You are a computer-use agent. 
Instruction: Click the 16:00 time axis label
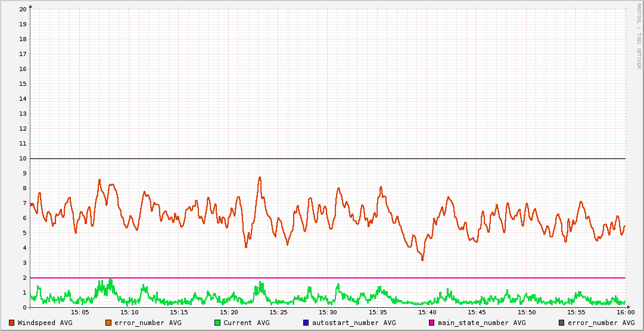pos(625,312)
